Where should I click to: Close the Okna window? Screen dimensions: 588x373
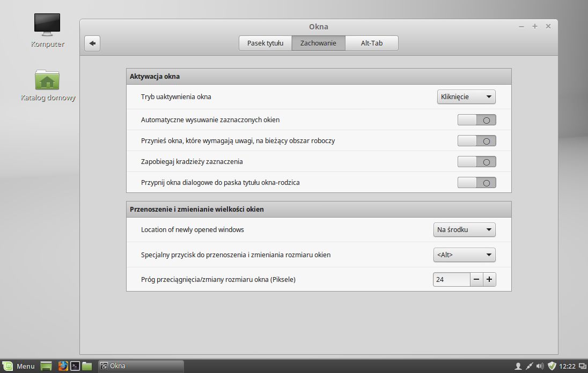click(548, 26)
